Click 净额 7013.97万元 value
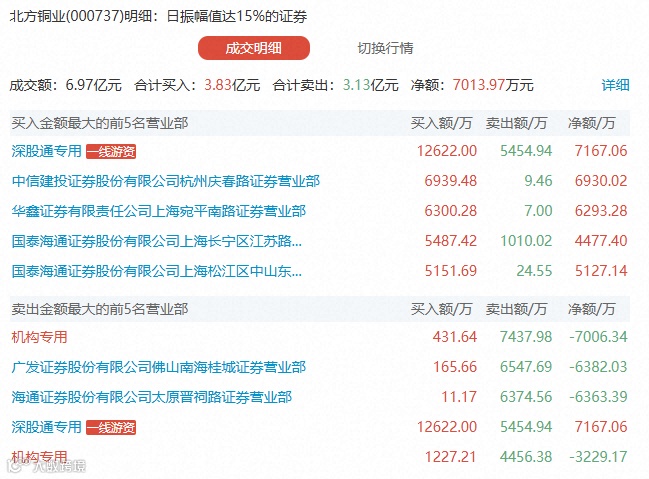Viewport: 649px width, 479px height. pyautogui.click(x=493, y=85)
